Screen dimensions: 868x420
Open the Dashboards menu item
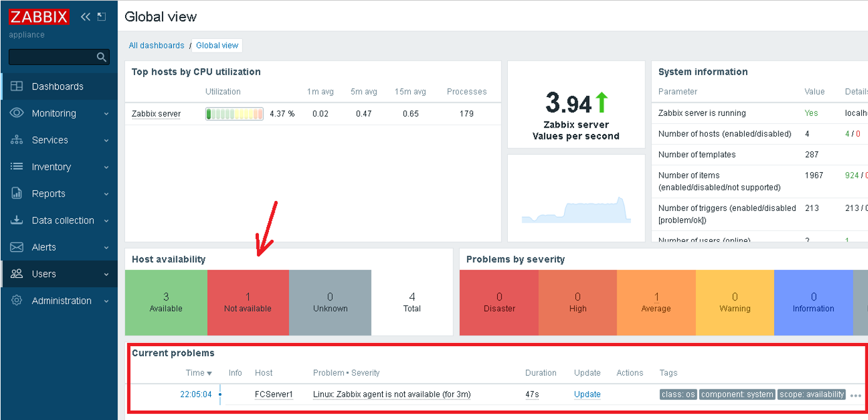[59, 86]
